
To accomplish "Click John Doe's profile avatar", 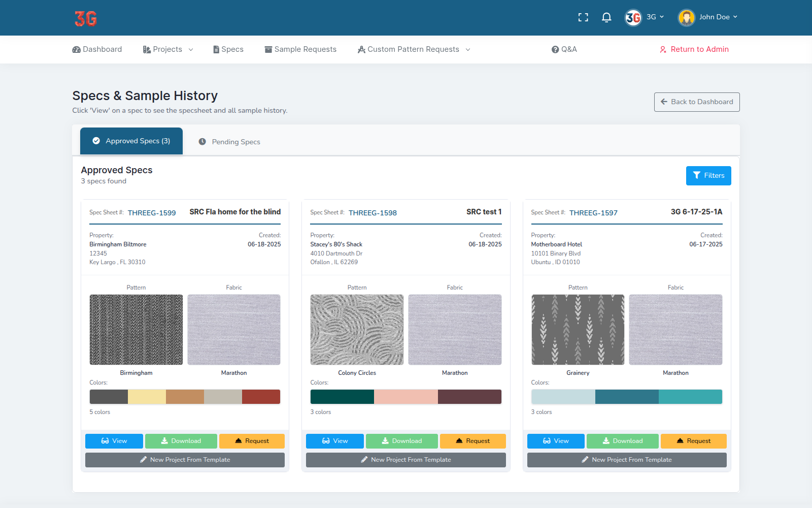I will [x=687, y=18].
